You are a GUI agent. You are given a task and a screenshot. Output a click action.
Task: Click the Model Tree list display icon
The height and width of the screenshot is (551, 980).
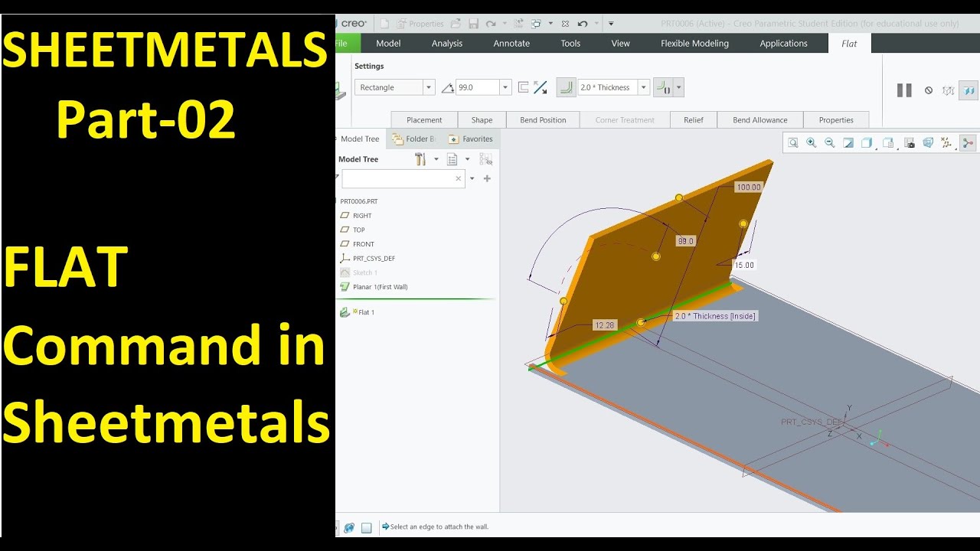(452, 159)
